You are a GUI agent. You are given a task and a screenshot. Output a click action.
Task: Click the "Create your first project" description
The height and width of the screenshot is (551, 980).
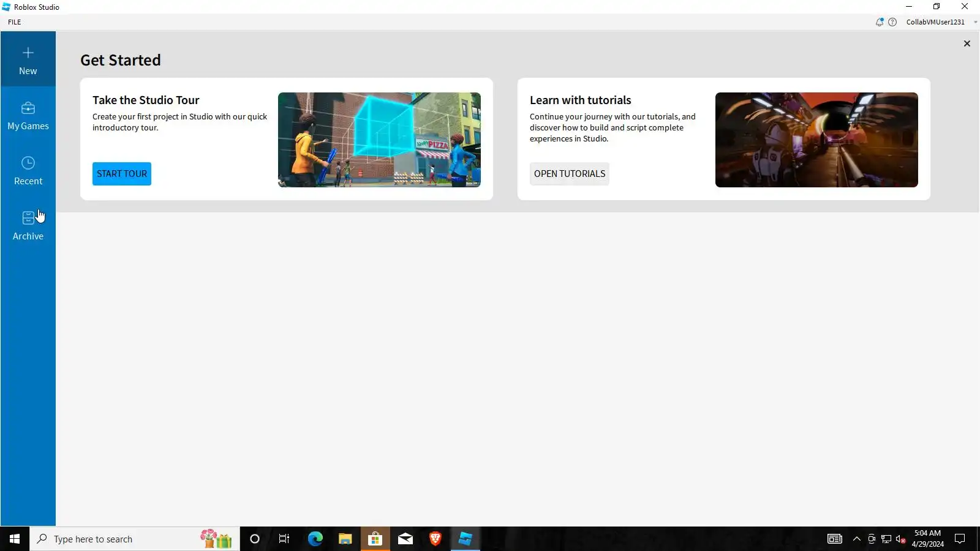coord(180,122)
